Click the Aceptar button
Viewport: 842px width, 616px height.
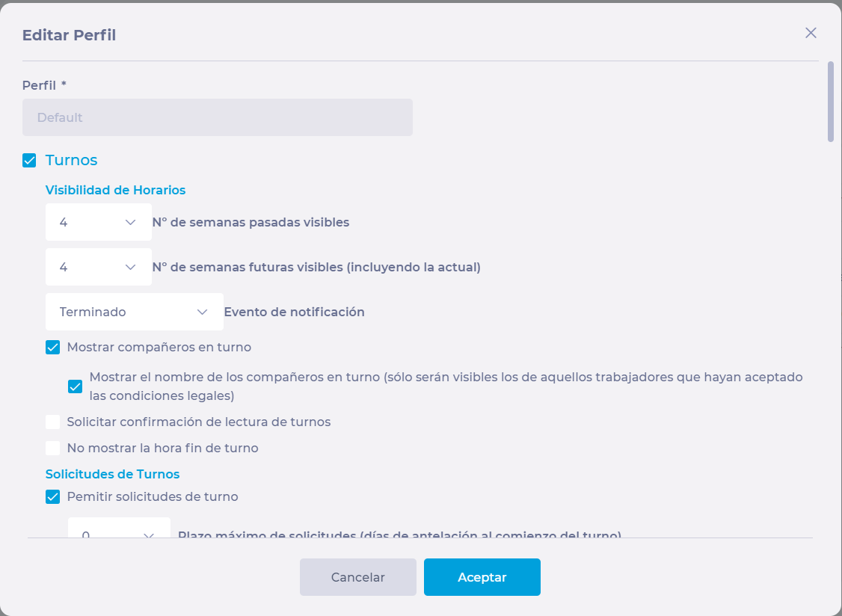point(482,577)
